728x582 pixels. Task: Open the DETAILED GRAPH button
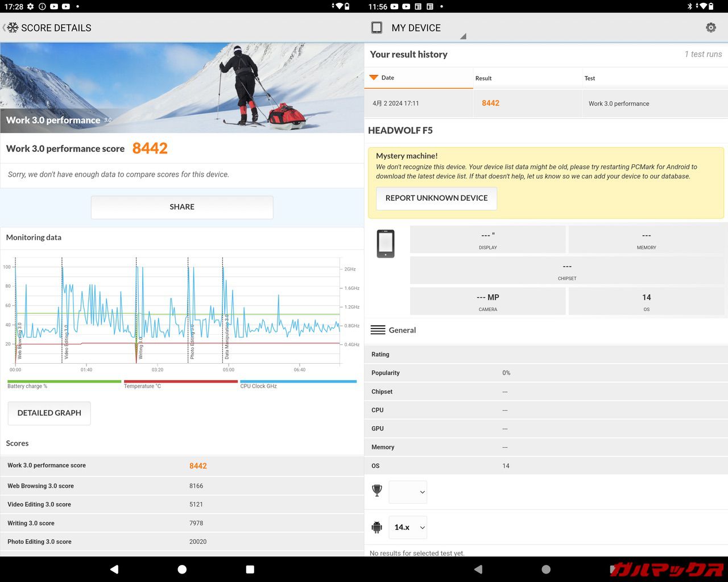(x=49, y=413)
